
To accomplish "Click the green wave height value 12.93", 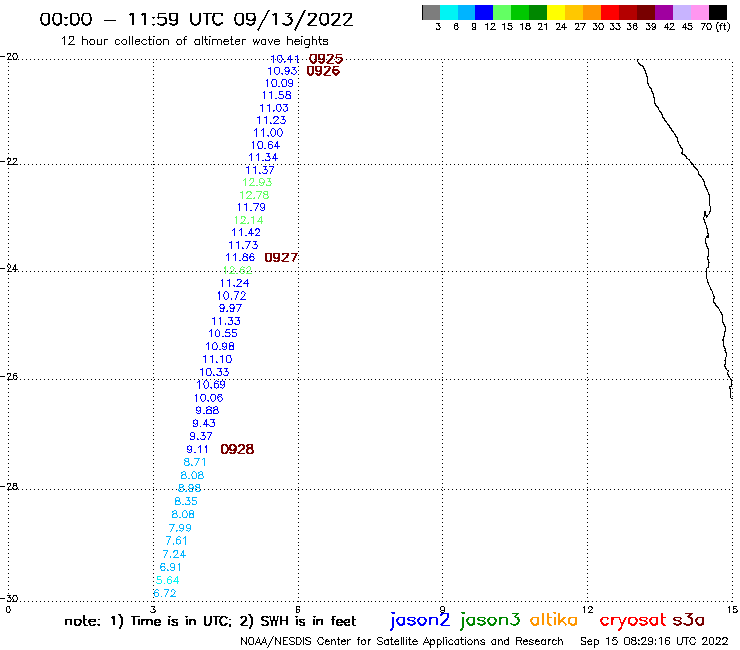I will [x=257, y=182].
